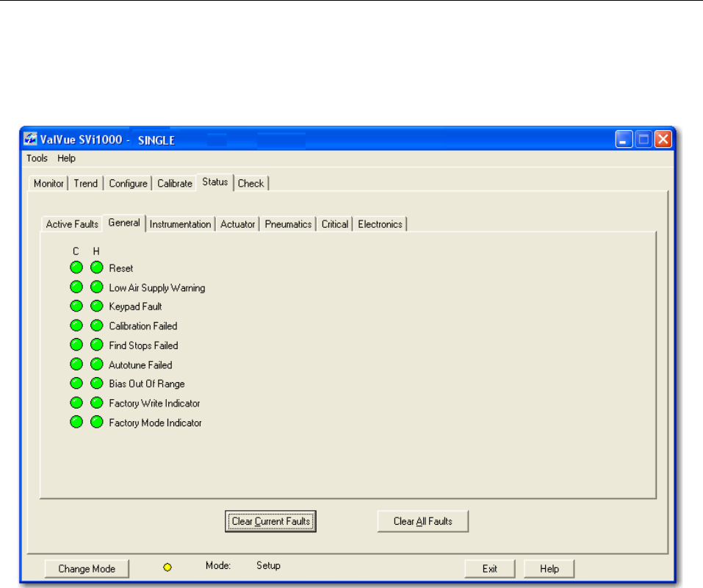
Task: Open the Calibrate tab
Action: (x=175, y=184)
